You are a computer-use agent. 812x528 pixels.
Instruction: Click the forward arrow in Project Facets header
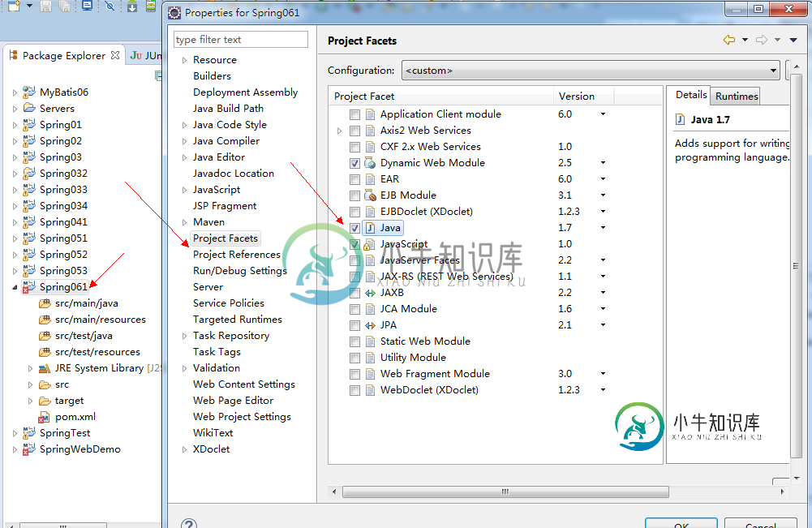click(x=761, y=40)
